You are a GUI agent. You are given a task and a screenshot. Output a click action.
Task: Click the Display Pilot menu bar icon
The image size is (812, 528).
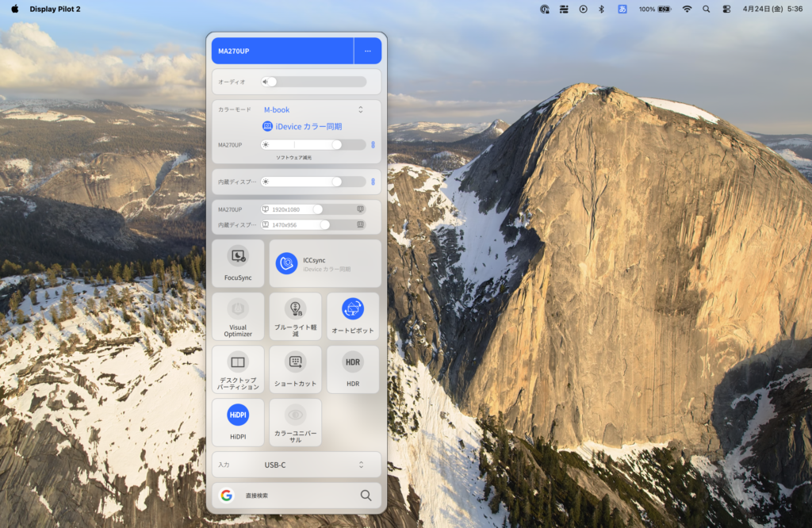coord(545,9)
